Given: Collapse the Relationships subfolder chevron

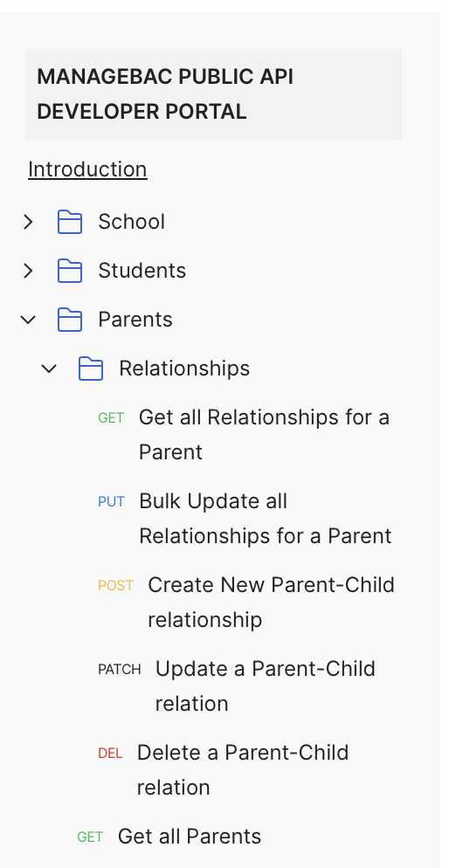Looking at the screenshot, I should (49, 369).
